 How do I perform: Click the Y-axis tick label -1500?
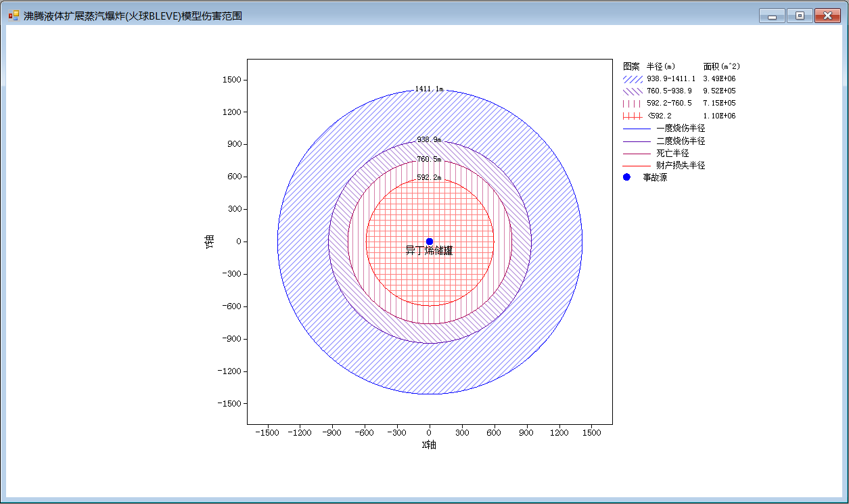pos(229,404)
